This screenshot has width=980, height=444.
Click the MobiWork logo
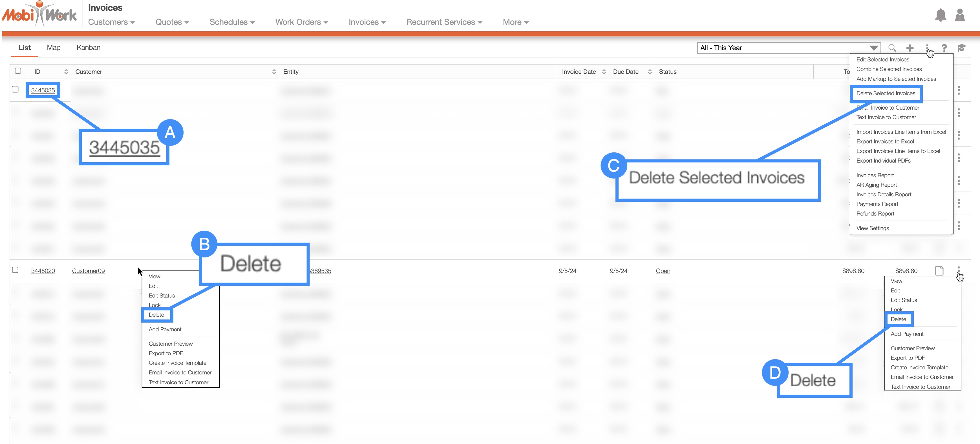pyautogui.click(x=39, y=14)
